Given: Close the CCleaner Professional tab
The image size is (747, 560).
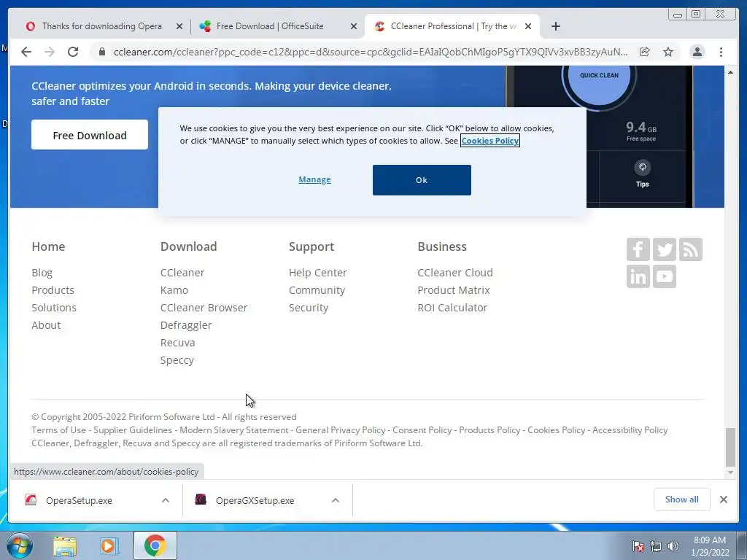Looking at the screenshot, I should [528, 26].
